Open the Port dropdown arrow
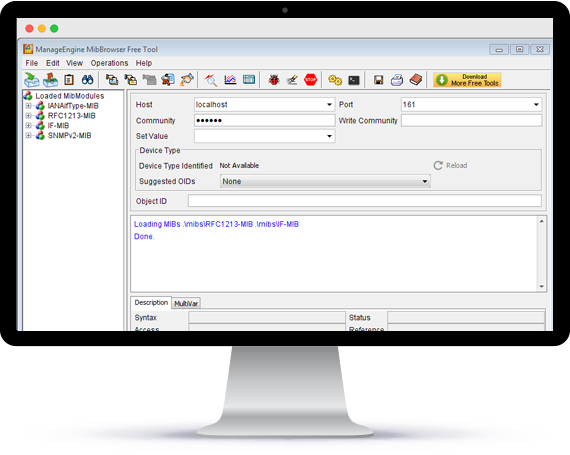This screenshot has height=455, width=570. coord(536,105)
